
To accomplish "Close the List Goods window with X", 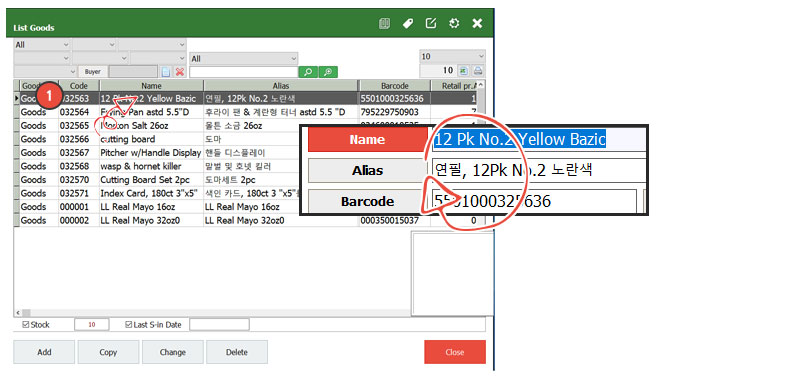I will pos(477,23).
